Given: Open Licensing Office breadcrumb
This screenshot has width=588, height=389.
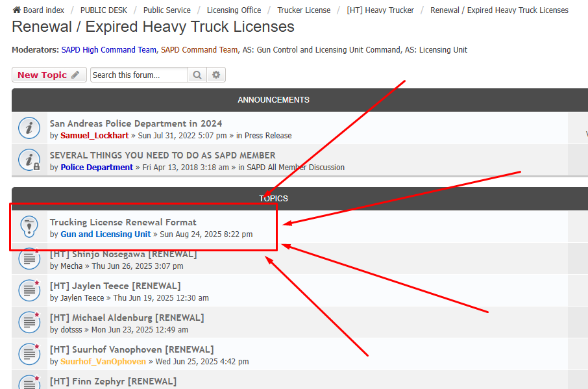Looking at the screenshot, I should (234, 10).
